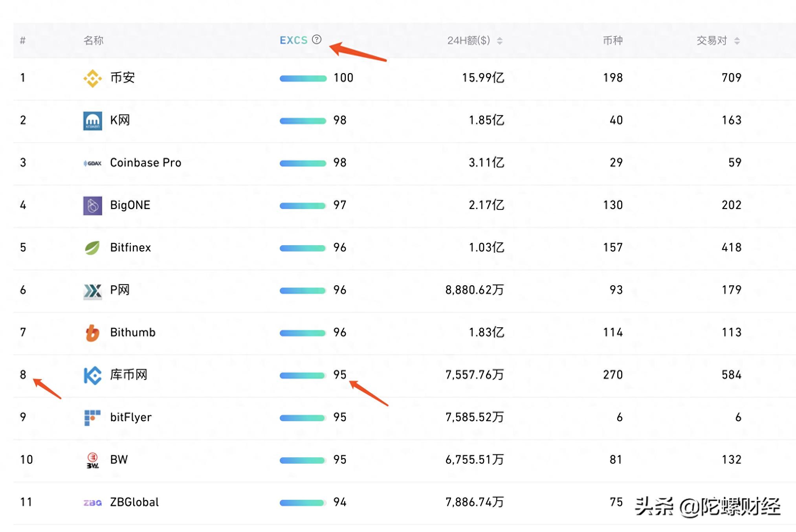Sort by 交易对 column arrows
796x532 pixels.
click(x=737, y=40)
